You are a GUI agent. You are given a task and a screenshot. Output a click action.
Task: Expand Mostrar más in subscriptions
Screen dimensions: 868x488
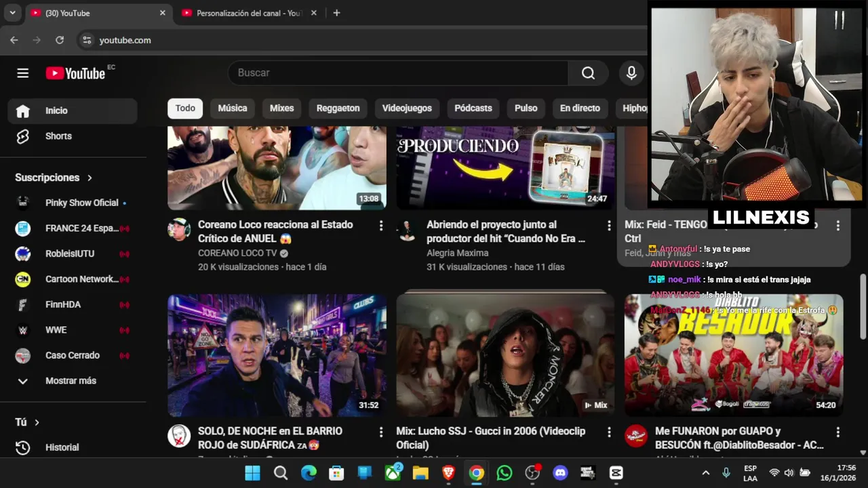pyautogui.click(x=73, y=381)
